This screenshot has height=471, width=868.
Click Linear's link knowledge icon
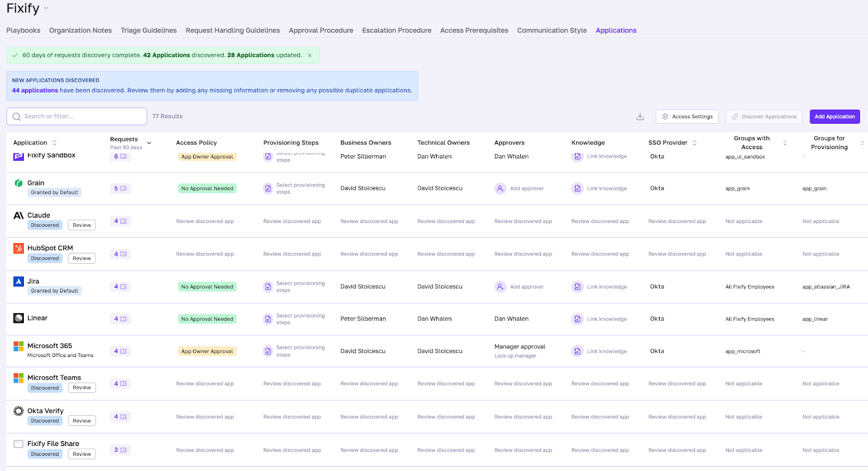coord(577,319)
